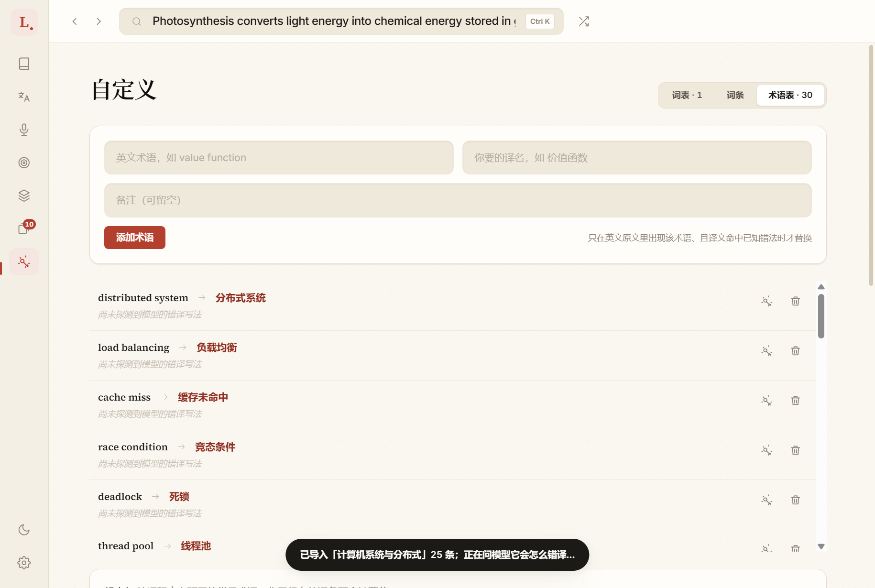Open the microphone sidebar icon

24,130
